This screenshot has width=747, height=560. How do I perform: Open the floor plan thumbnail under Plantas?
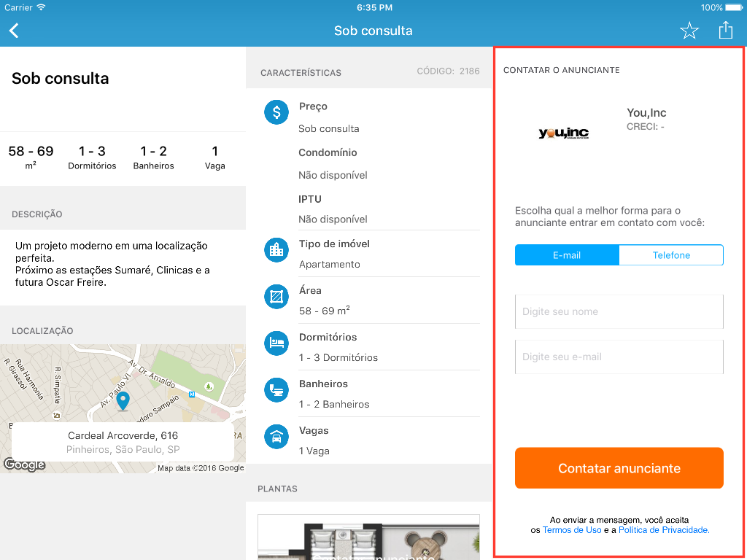pos(368,537)
